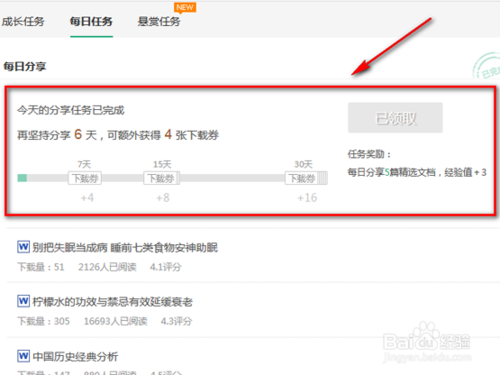
Task: Click 16693人已阅读 text
Action: click(115, 321)
